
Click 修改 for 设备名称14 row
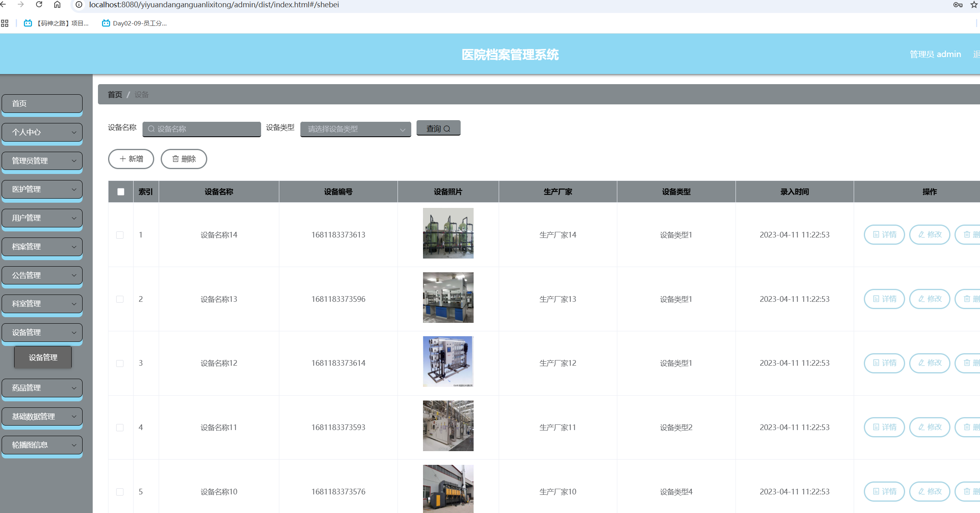click(929, 235)
